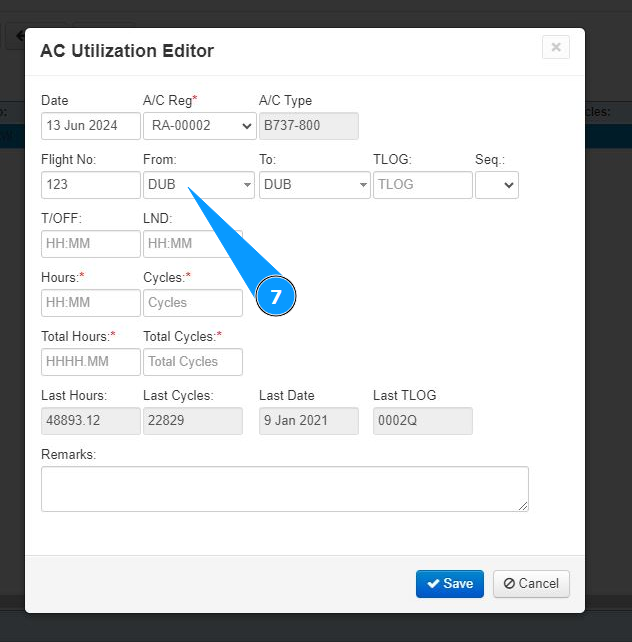
Task: Open the A/C Reg dropdown
Action: [x=199, y=126]
